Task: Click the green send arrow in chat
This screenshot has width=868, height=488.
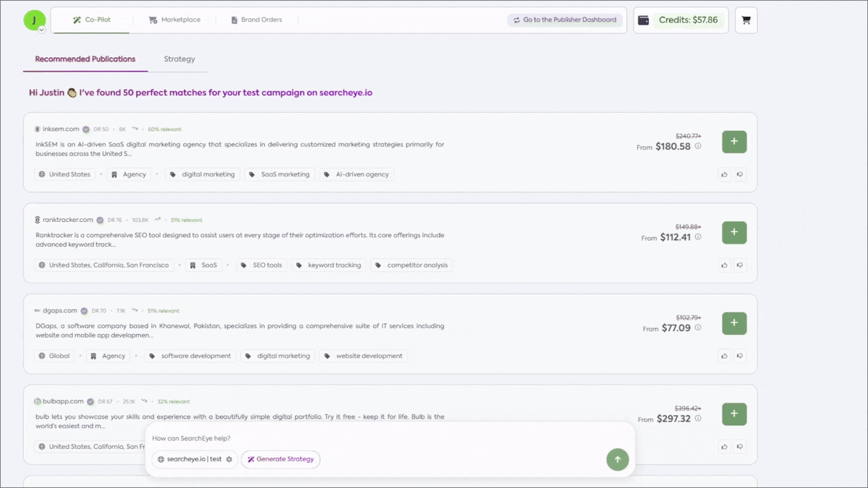Action: click(617, 459)
